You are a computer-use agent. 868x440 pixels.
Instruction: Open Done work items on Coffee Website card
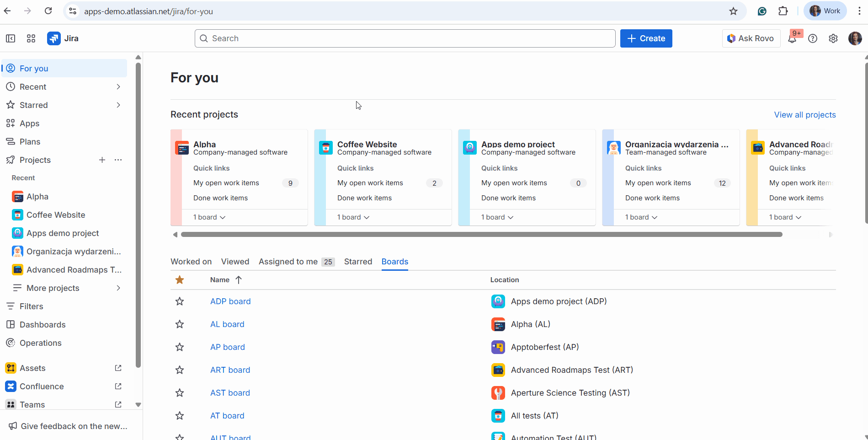point(364,198)
